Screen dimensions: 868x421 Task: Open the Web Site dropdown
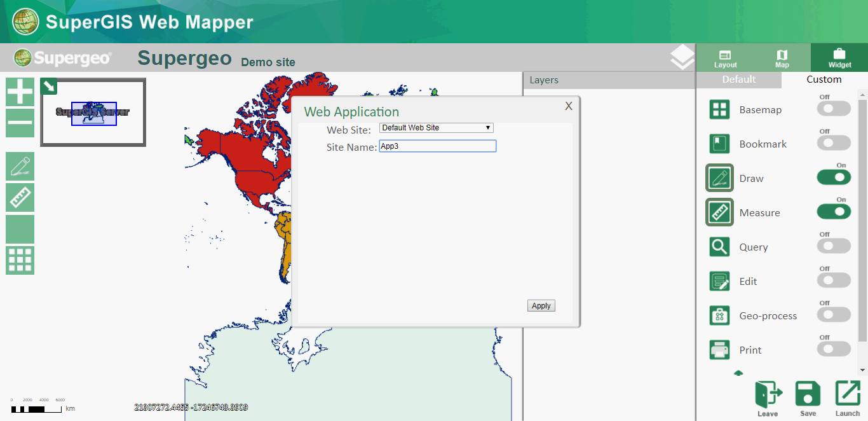[437, 128]
